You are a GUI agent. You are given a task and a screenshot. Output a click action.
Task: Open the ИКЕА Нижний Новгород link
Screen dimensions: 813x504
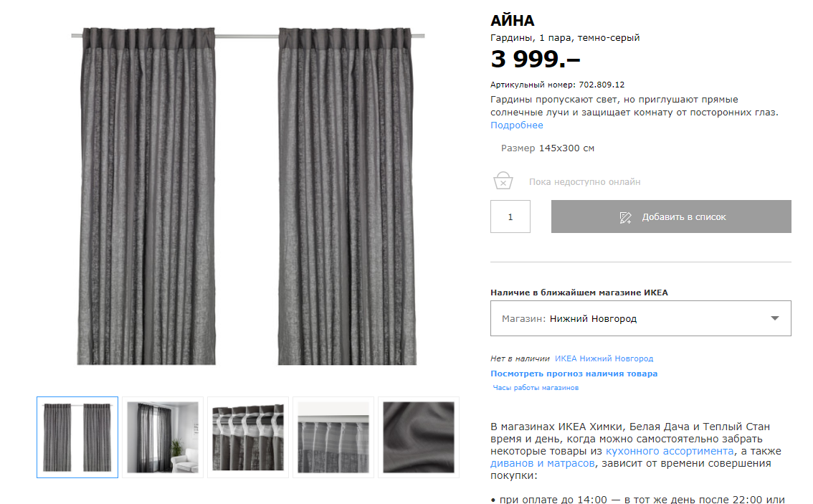pyautogui.click(x=604, y=358)
